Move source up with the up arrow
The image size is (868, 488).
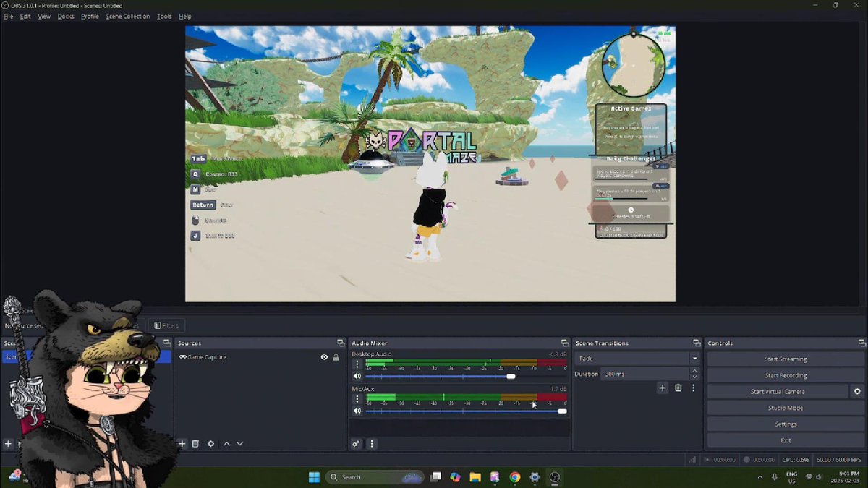[226, 444]
